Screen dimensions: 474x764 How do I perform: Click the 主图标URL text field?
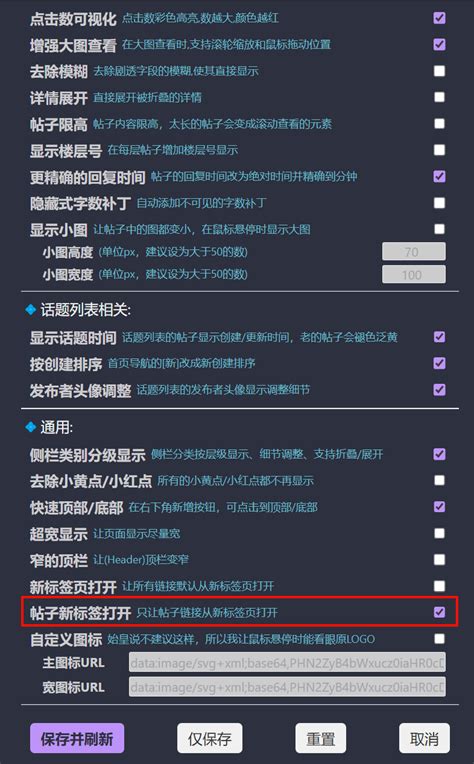(x=287, y=663)
